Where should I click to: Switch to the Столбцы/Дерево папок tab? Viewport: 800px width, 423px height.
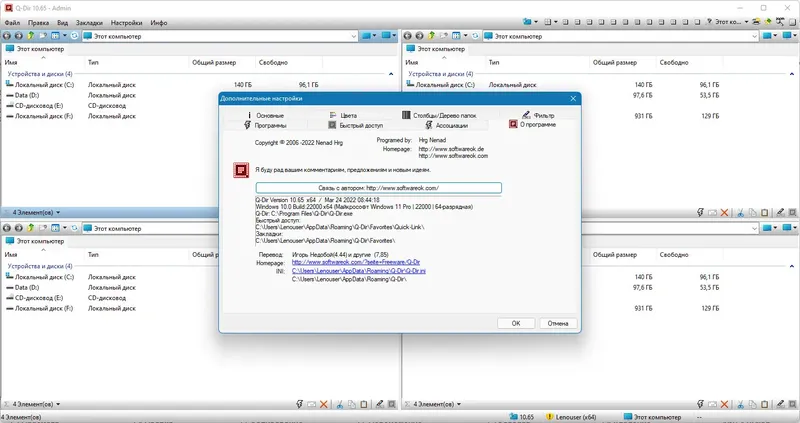coord(439,115)
